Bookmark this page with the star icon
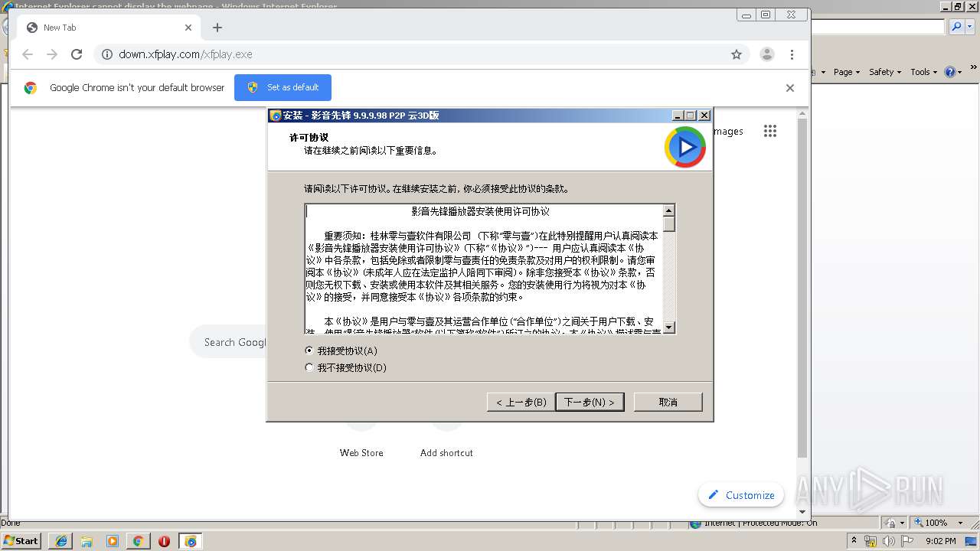Image resolution: width=980 pixels, height=551 pixels. point(737,54)
